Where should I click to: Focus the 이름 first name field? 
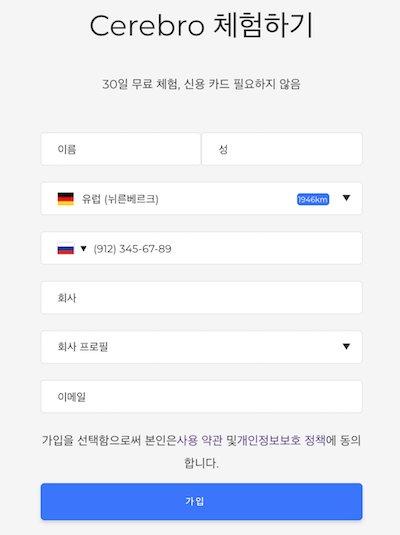click(120, 149)
